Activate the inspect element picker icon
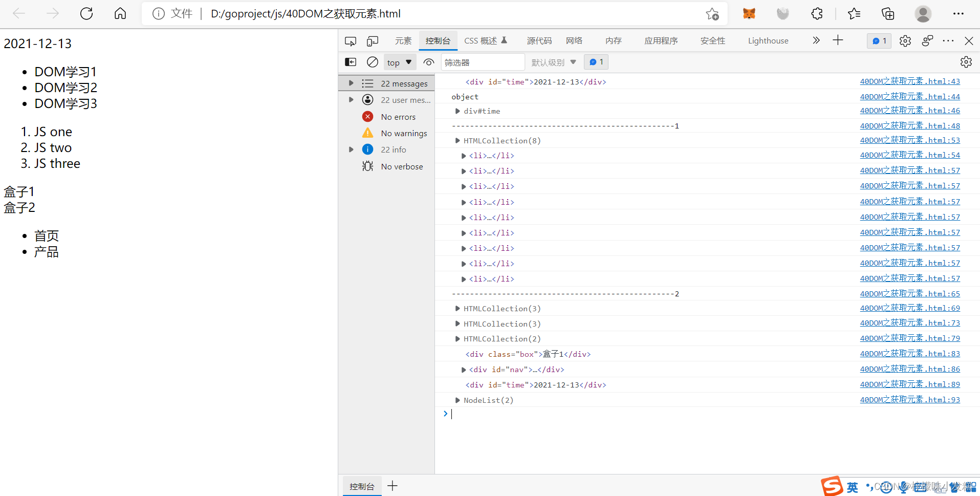980x496 pixels. point(351,41)
